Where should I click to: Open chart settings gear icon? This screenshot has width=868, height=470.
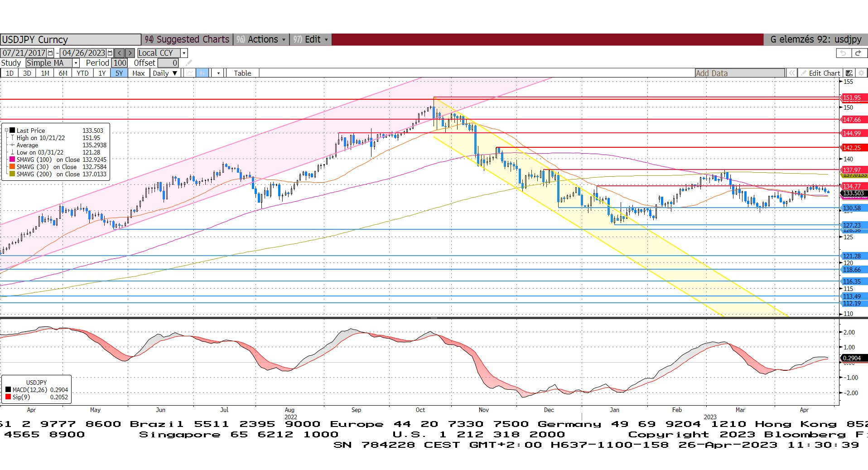(x=861, y=73)
